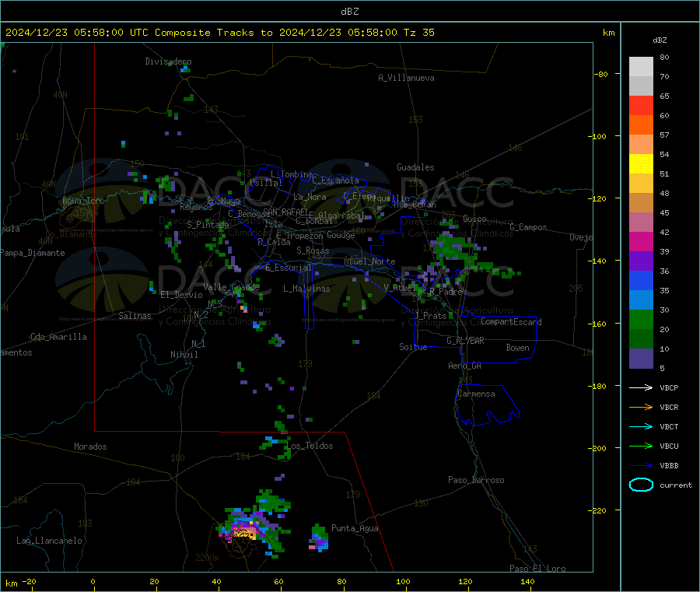Click the white VBCP arrow legend icon

click(641, 387)
